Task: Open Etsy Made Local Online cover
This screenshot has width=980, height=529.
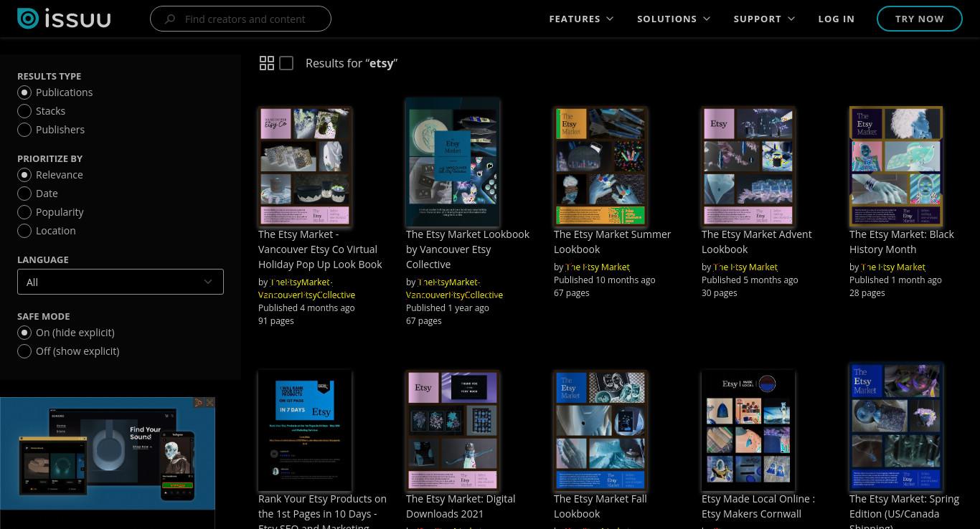Action: (x=748, y=430)
